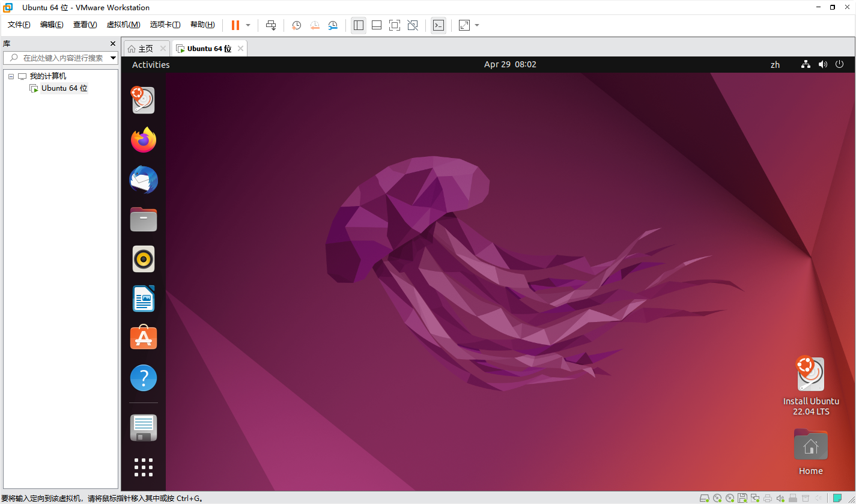856x504 pixels.
Task: Click the Ubuntu power icon in the top bar
Action: tap(840, 64)
